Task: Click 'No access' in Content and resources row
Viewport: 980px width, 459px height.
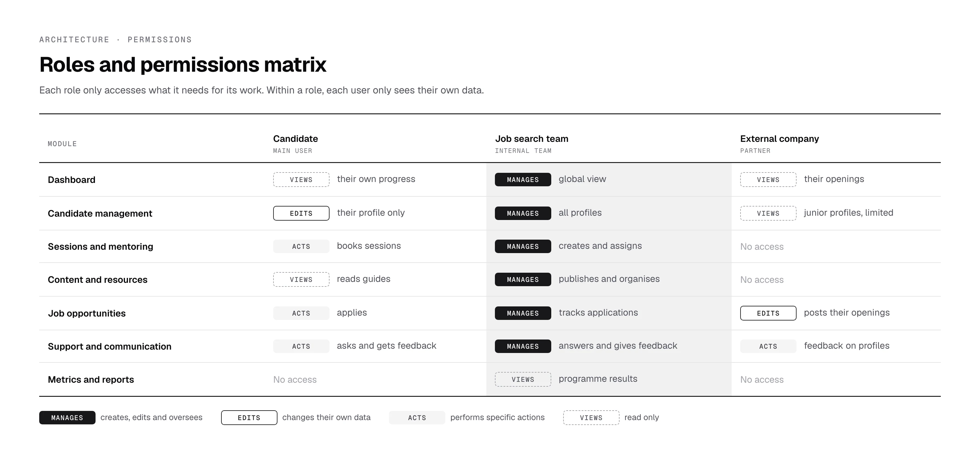Action: (x=762, y=280)
